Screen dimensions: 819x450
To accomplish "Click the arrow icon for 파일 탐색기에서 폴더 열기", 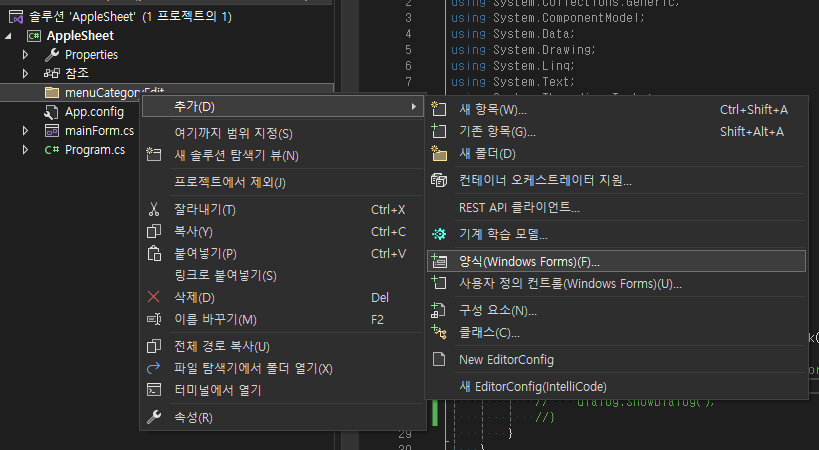I will (x=154, y=368).
